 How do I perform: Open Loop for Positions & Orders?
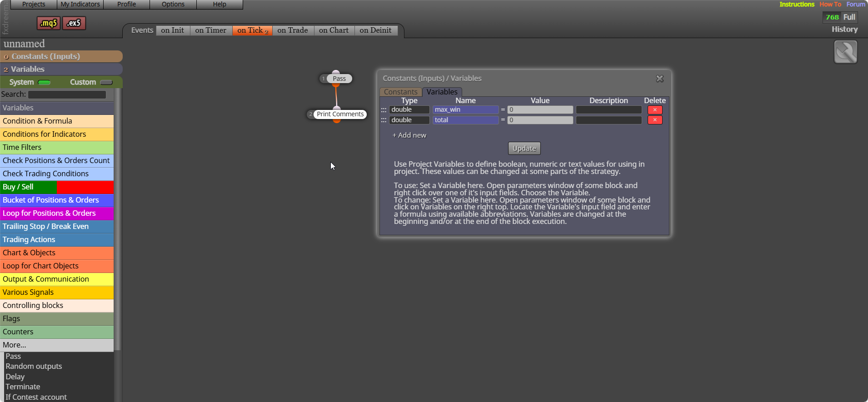point(57,213)
